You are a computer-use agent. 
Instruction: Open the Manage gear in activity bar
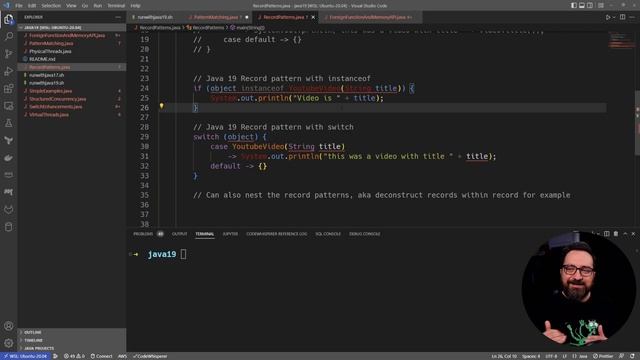pos(9,343)
